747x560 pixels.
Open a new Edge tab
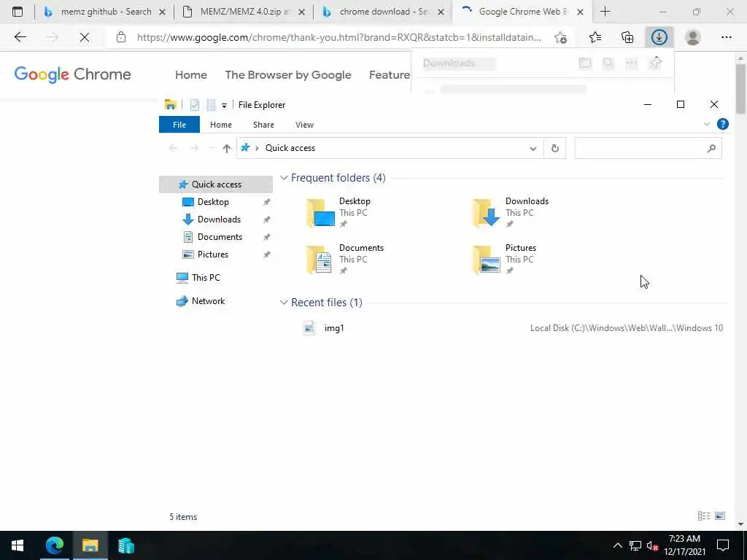click(x=605, y=12)
